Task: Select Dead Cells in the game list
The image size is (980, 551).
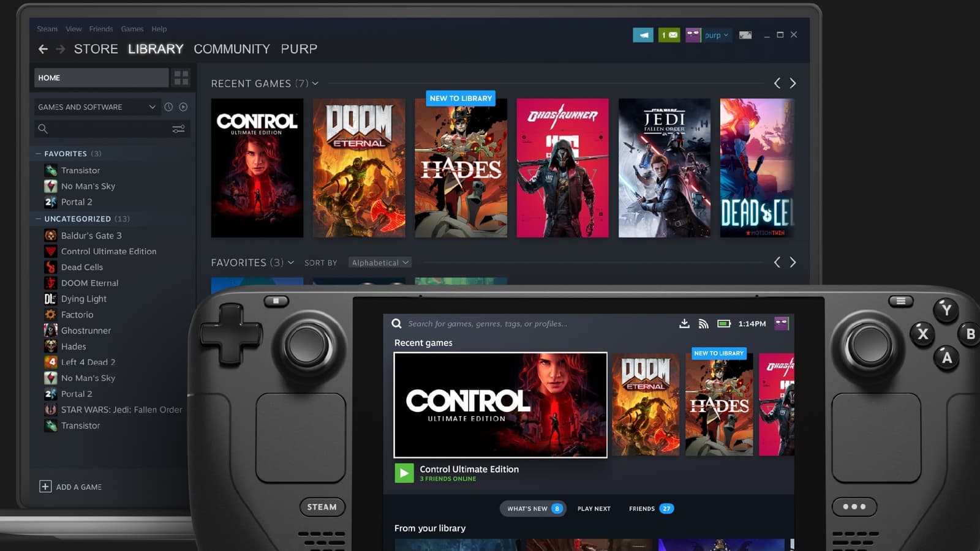Action: [82, 267]
